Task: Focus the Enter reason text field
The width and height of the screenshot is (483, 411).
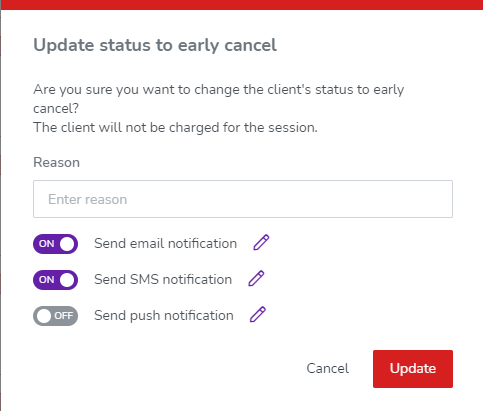Action: pyautogui.click(x=243, y=199)
